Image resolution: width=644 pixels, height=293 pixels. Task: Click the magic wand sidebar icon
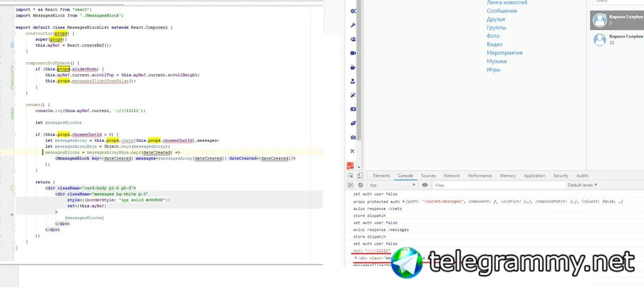(353, 95)
